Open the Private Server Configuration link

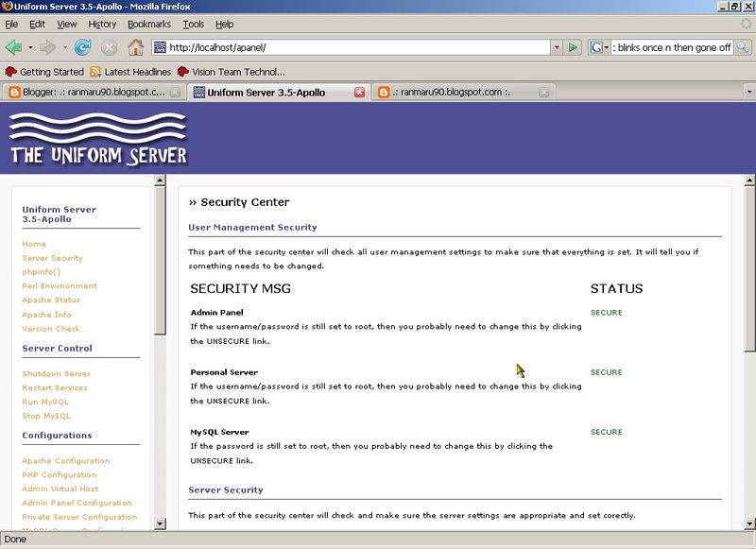point(79,517)
